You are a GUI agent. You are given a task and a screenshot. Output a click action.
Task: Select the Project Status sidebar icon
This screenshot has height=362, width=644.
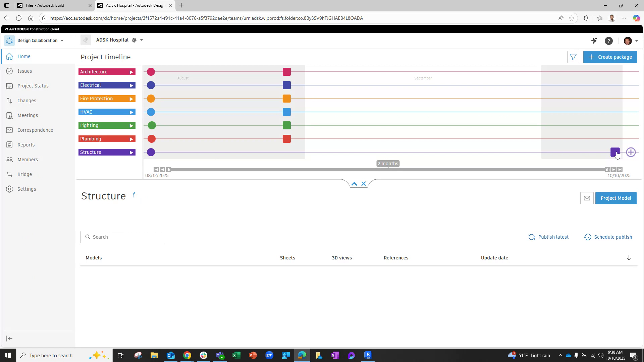pyautogui.click(x=33, y=86)
